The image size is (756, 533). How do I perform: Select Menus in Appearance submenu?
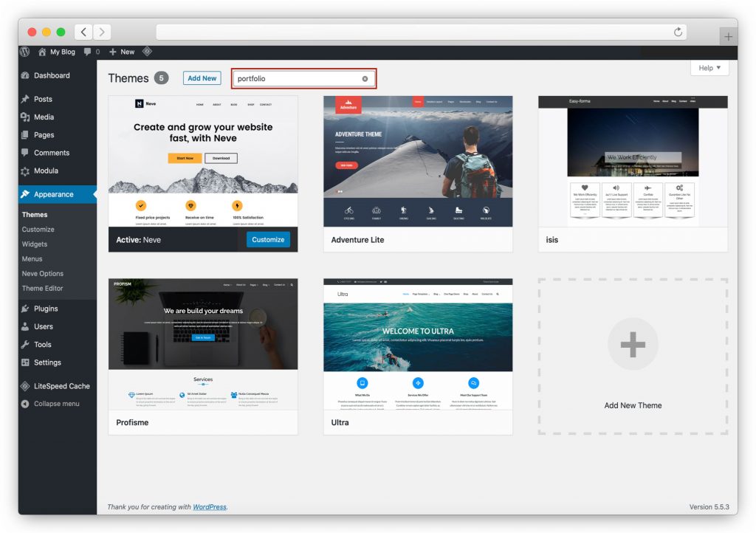coord(32,259)
